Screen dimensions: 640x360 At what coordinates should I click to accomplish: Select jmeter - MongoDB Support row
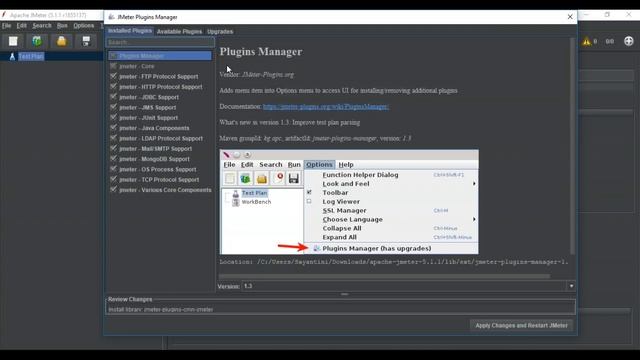click(160, 159)
